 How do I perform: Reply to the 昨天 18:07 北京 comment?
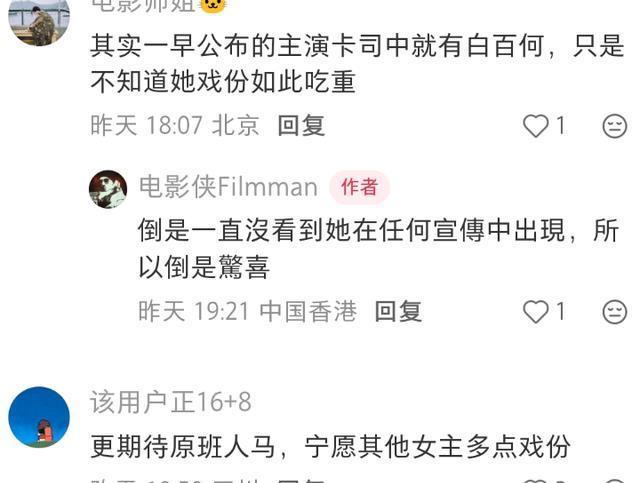coord(301,125)
